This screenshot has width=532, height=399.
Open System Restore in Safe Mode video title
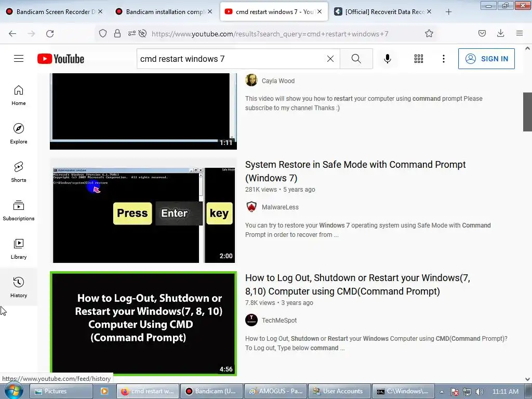pyautogui.click(x=355, y=171)
